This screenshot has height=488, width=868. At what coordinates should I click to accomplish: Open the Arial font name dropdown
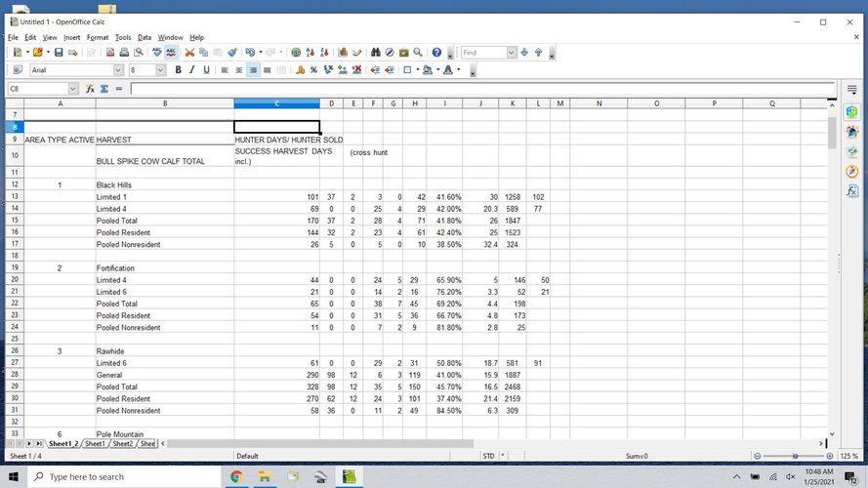[x=118, y=69]
